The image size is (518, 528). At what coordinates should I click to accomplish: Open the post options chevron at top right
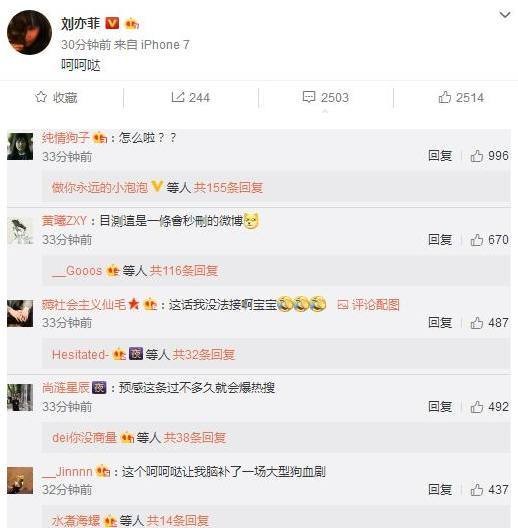tap(505, 15)
